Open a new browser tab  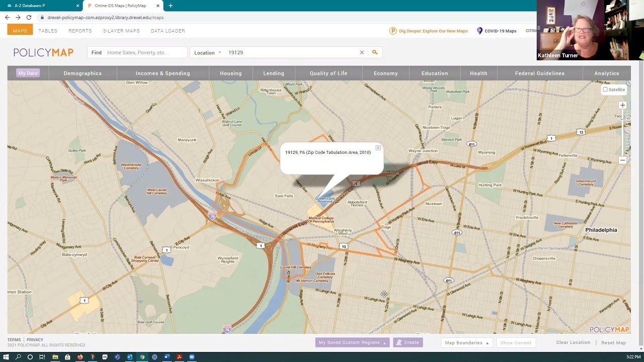click(171, 6)
